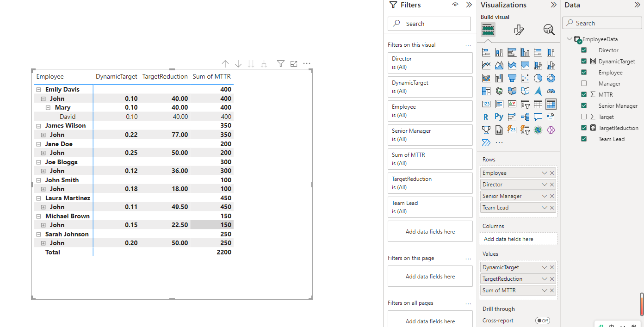Select the Clustered column chart visual
Viewport: 644px width, 327px height.
tap(525, 52)
